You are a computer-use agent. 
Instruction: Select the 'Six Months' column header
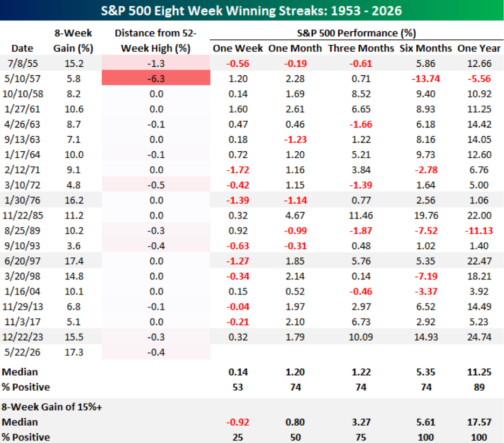[x=426, y=48]
